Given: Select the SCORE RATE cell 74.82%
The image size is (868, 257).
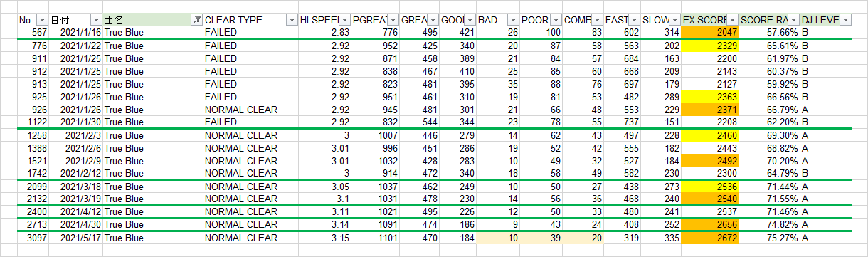Looking at the screenshot, I should [x=769, y=224].
